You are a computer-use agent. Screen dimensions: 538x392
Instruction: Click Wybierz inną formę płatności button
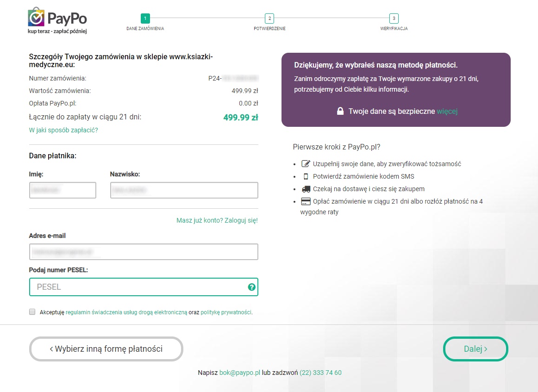[106, 349]
